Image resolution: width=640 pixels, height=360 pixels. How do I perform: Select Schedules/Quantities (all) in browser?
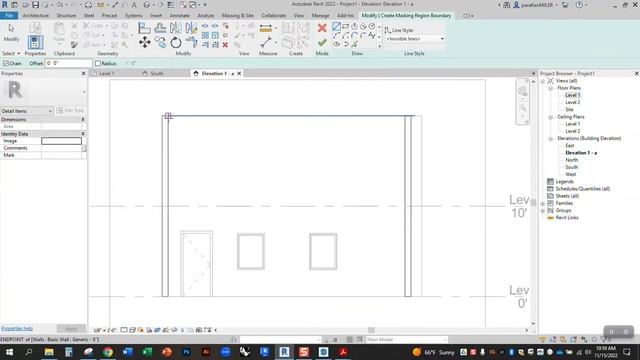pos(582,189)
